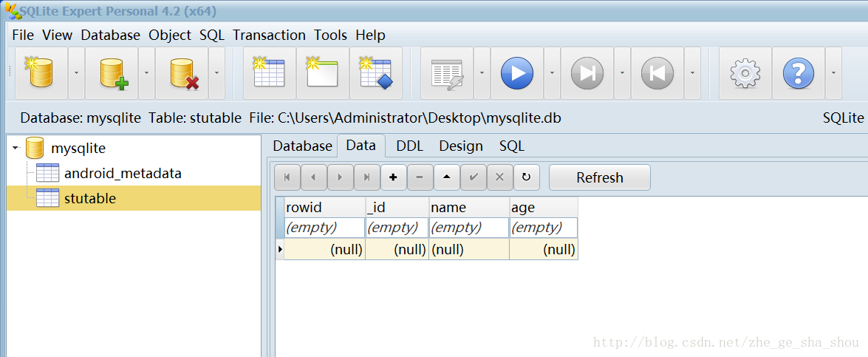Switch to the DDL tab
Viewport: 868px width, 357px height.
(410, 146)
